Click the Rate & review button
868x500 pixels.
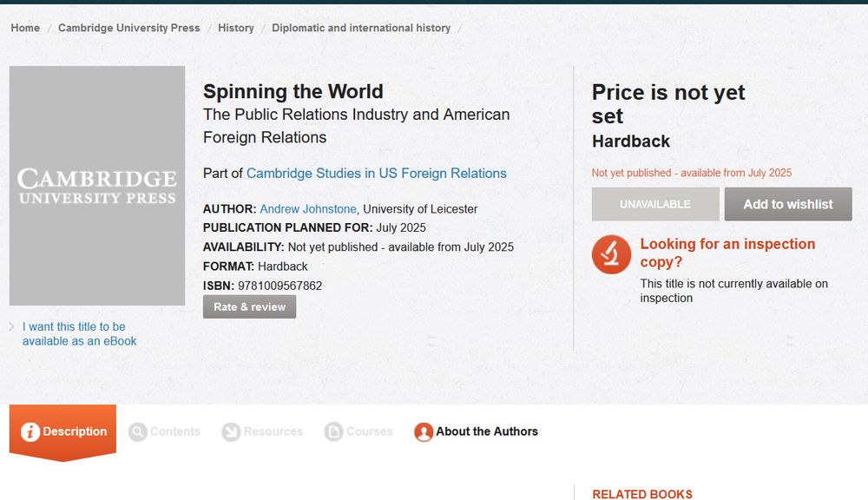tap(250, 306)
